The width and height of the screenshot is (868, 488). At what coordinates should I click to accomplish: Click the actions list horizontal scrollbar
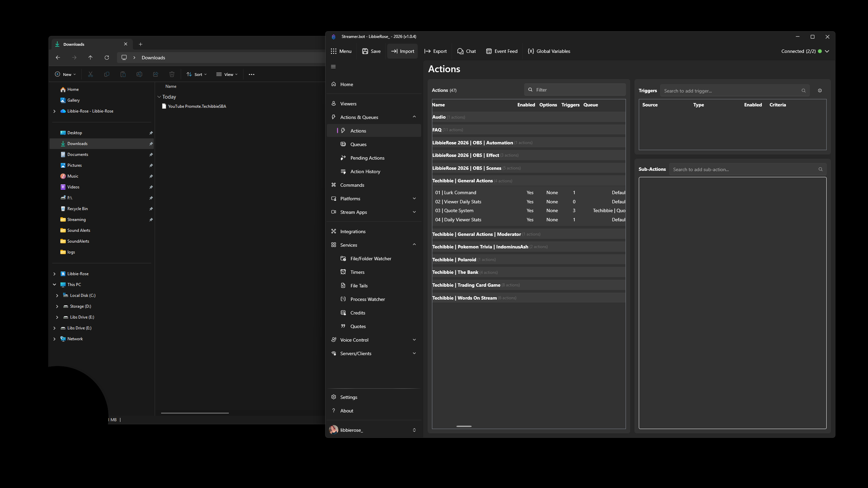point(464,426)
